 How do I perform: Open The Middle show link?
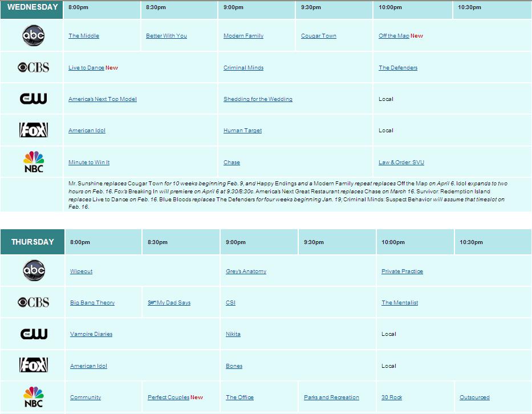pos(84,35)
